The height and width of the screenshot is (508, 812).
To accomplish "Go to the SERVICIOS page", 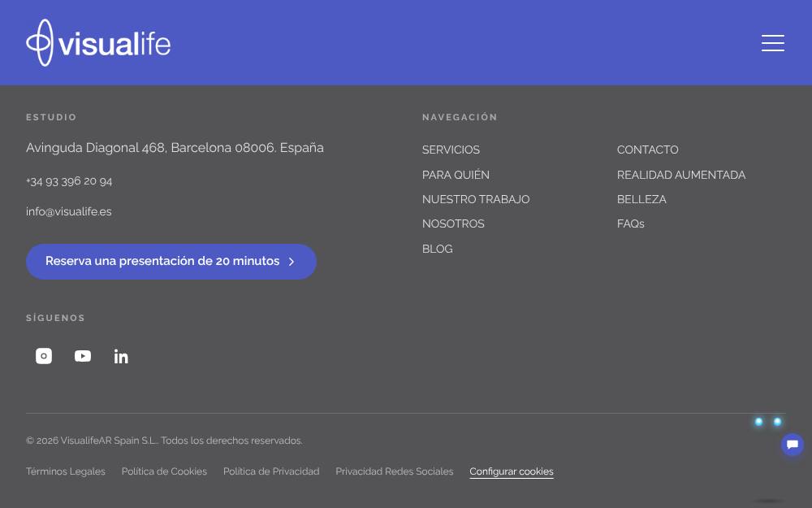I will 451,150.
